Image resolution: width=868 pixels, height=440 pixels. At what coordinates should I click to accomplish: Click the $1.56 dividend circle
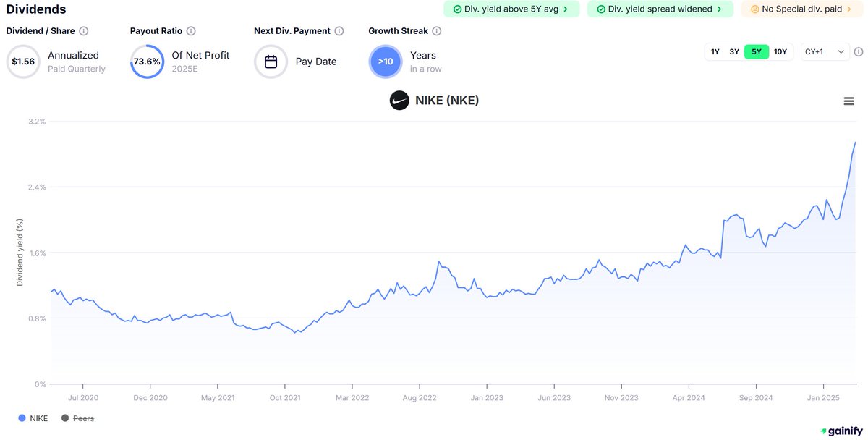pos(23,62)
